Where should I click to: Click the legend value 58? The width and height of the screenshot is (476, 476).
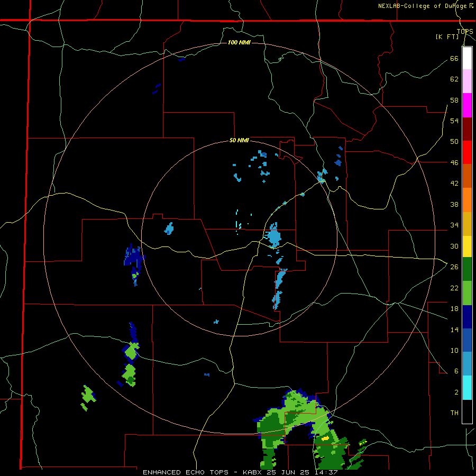(x=454, y=100)
